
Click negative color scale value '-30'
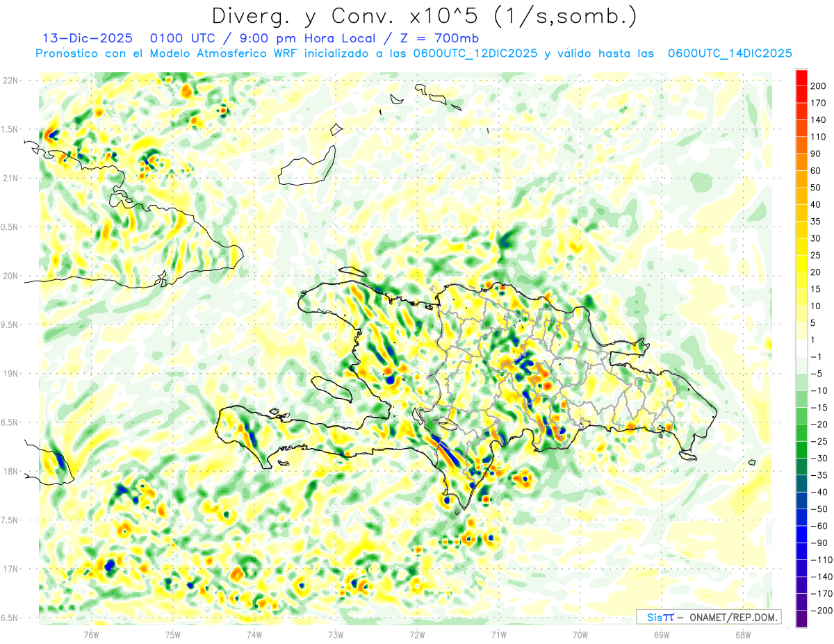(x=819, y=459)
